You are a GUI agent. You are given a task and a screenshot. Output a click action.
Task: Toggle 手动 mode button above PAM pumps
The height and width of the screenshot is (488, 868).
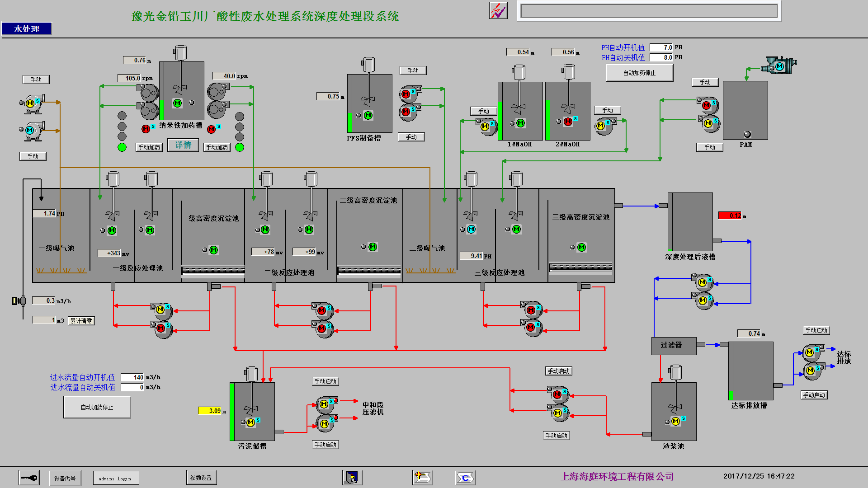pyautogui.click(x=705, y=82)
